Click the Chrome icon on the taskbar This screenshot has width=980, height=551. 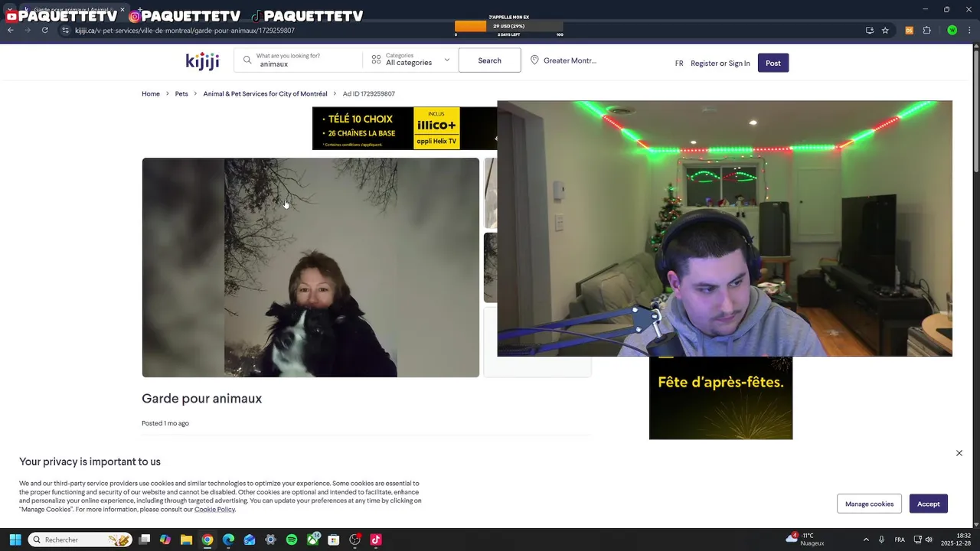point(207,540)
